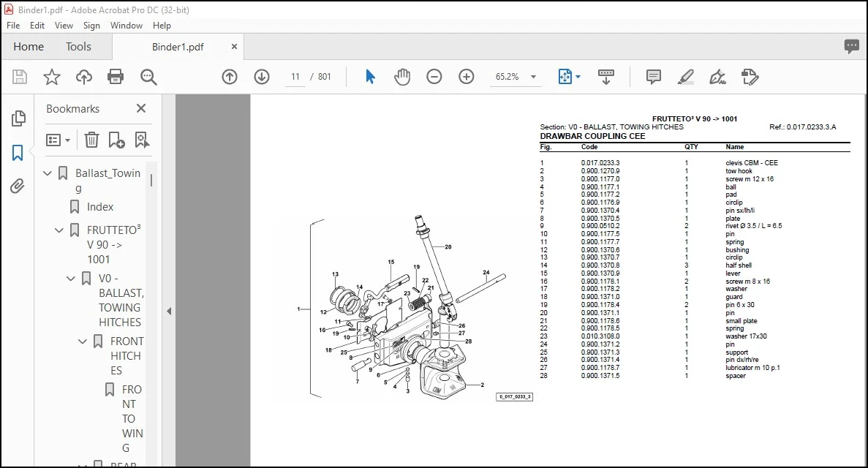
Task: Click the Ref.: 0.017.0233.3.A text
Action: click(803, 127)
